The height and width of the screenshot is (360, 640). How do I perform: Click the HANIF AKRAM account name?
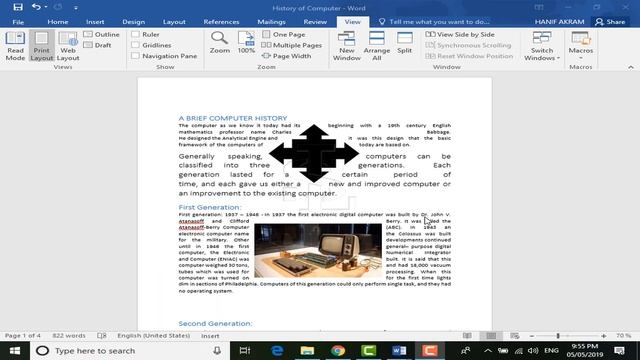coord(559,22)
